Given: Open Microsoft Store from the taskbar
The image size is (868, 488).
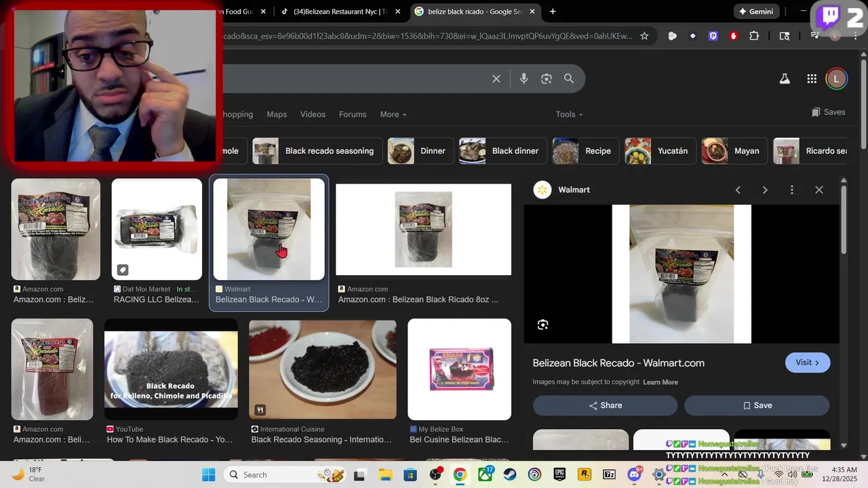Looking at the screenshot, I should [410, 474].
